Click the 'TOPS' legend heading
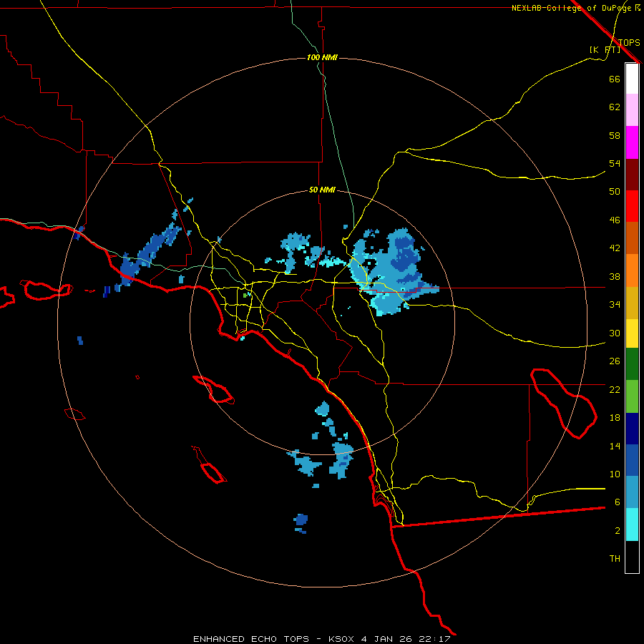Image resolution: width=644 pixels, height=644 pixels. coord(629,42)
